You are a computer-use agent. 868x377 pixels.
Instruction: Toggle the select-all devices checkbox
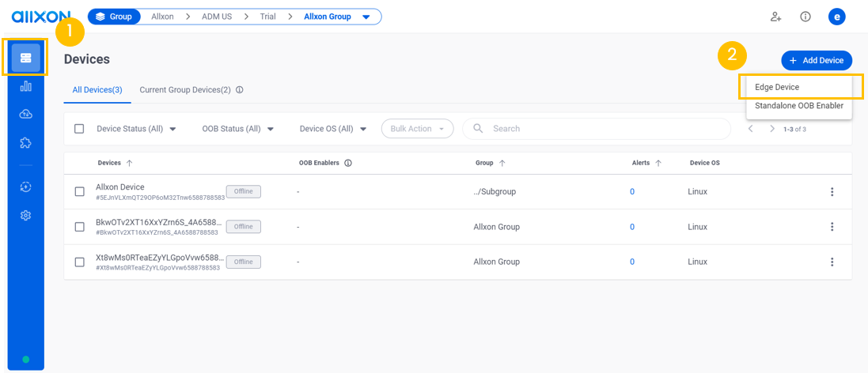[79, 128]
